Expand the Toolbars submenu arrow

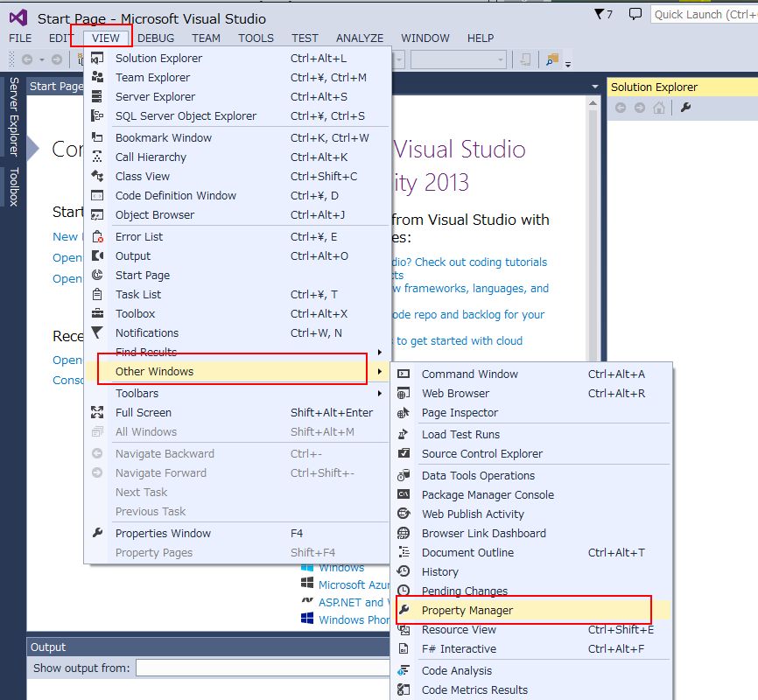(x=380, y=393)
